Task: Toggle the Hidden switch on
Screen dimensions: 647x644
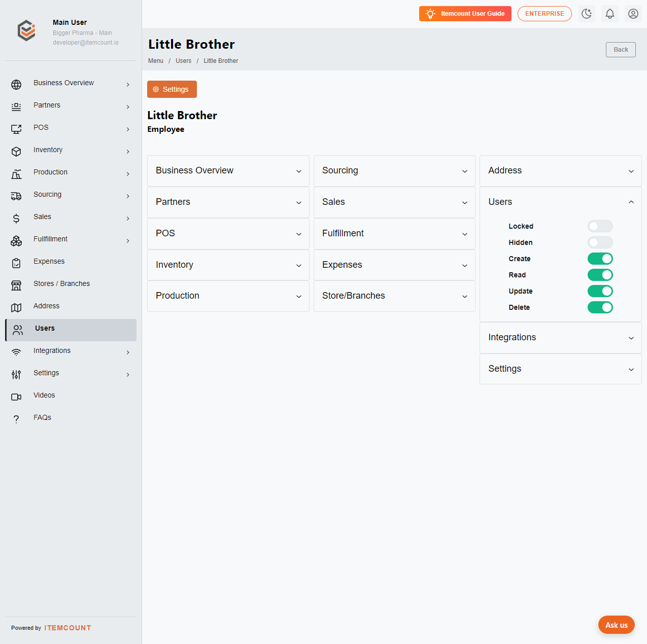Action: click(600, 242)
